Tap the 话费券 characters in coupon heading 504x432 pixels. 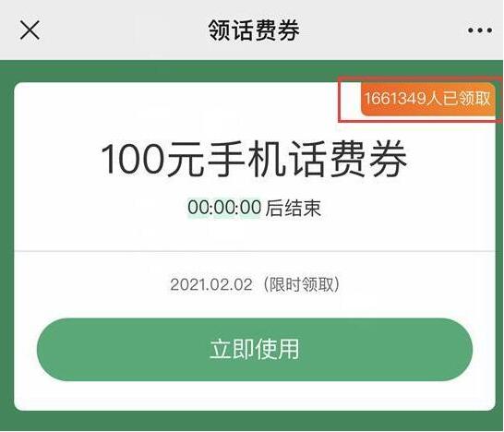348,159
